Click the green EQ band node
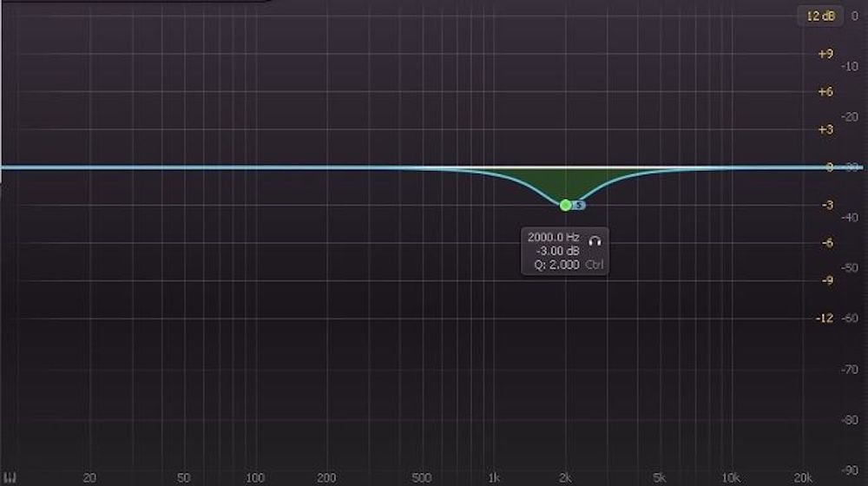Screen dimensions: 868x486 (x=566, y=205)
